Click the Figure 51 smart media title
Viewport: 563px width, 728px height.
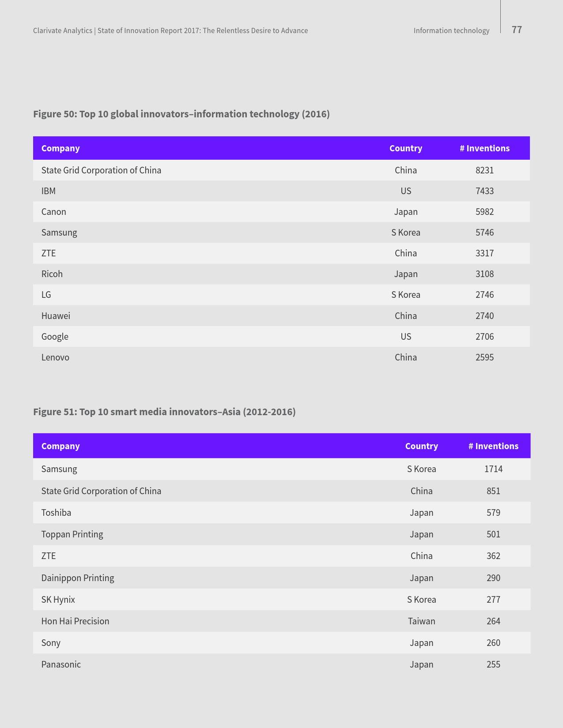point(164,412)
